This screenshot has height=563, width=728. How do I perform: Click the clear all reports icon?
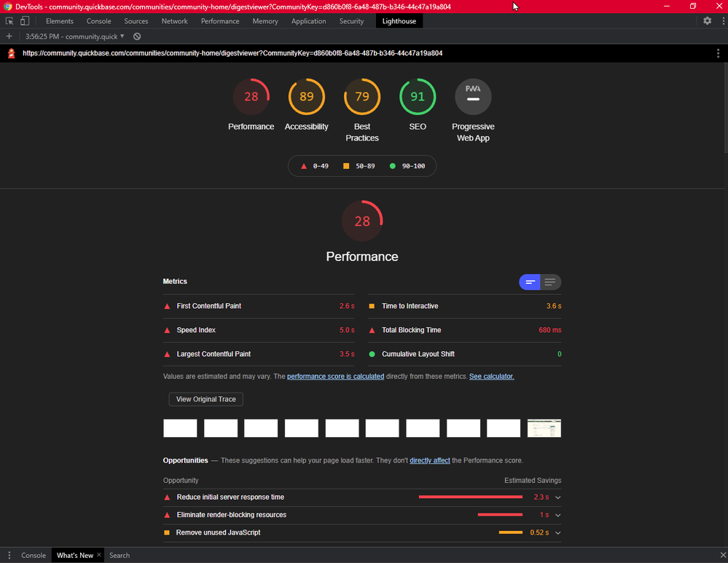coord(137,36)
